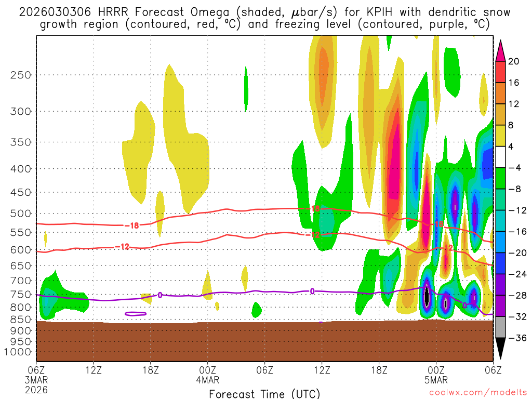Click the small purple closed contour near 825 mb
The image size is (532, 399).
[136, 314]
